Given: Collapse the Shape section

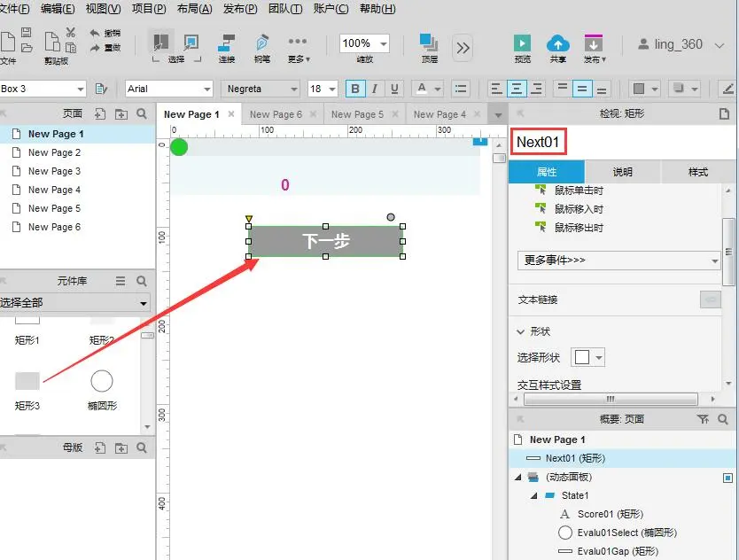Looking at the screenshot, I should (x=521, y=332).
